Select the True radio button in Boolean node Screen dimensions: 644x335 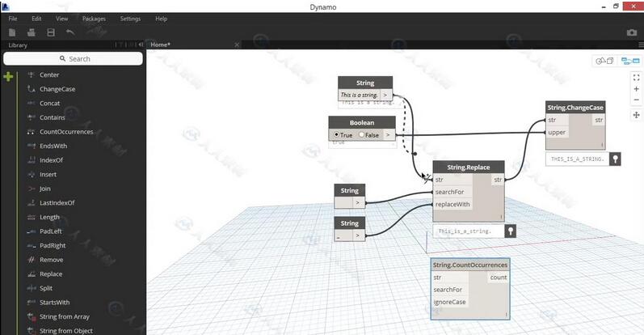click(335, 135)
